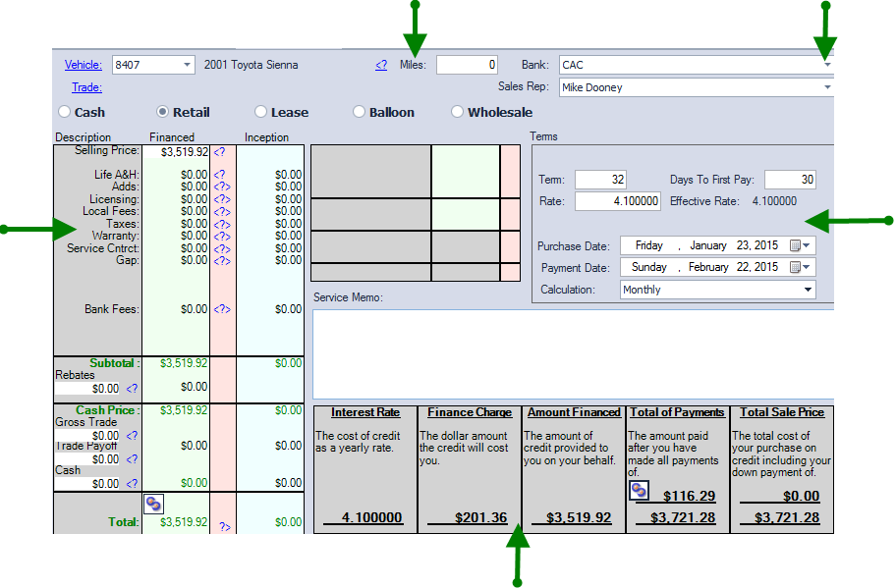The width and height of the screenshot is (896, 588).
Task: Click the Interest Rate box heading
Action: (365, 412)
